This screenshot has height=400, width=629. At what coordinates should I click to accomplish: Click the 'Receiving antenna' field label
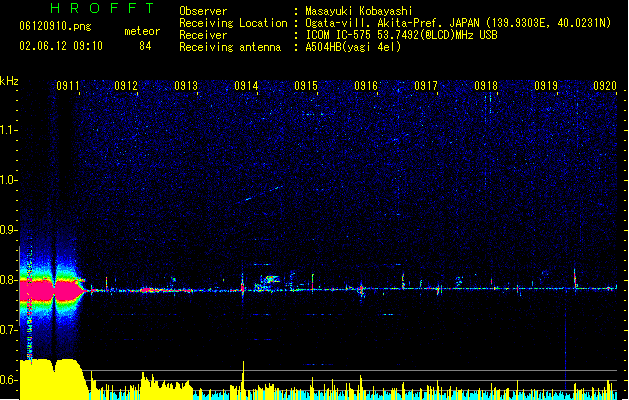pos(230,47)
